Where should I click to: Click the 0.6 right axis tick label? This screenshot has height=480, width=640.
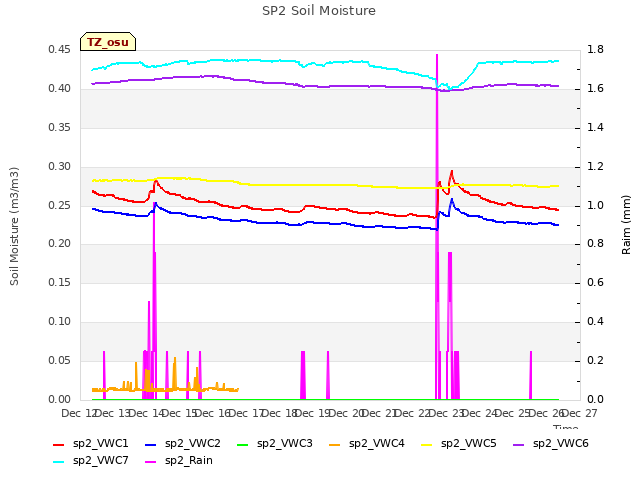(595, 282)
